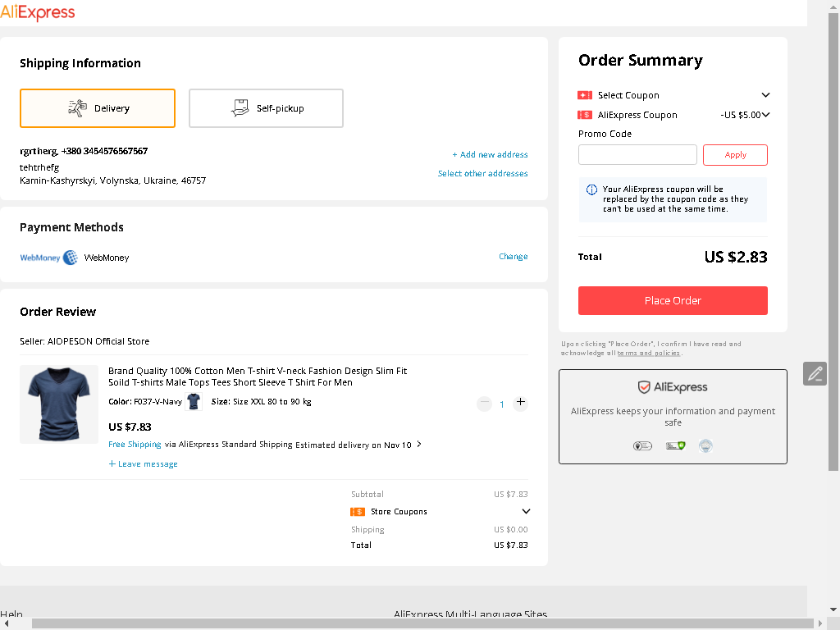Open terms and policies link
840x630 pixels.
(x=648, y=353)
